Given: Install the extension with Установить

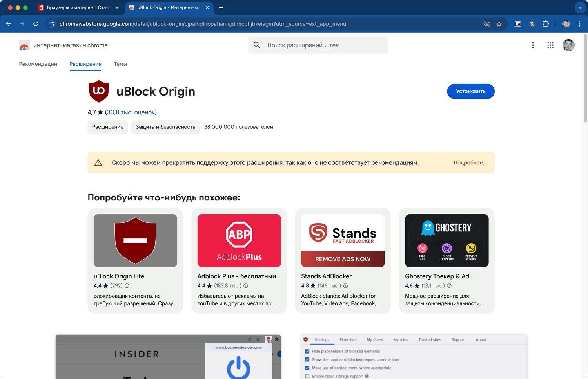Looking at the screenshot, I should pyautogui.click(x=471, y=91).
